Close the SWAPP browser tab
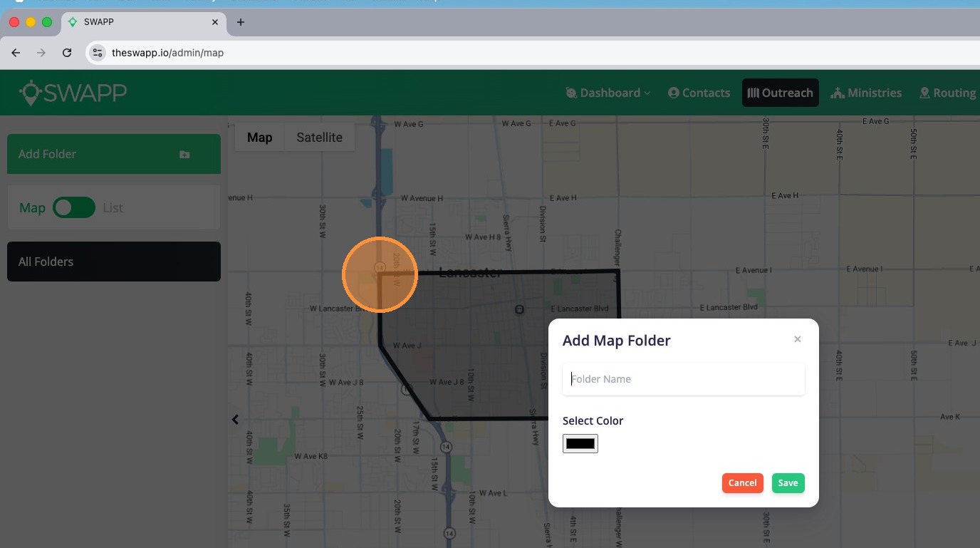Viewport: 980px width, 548px height. [215, 22]
